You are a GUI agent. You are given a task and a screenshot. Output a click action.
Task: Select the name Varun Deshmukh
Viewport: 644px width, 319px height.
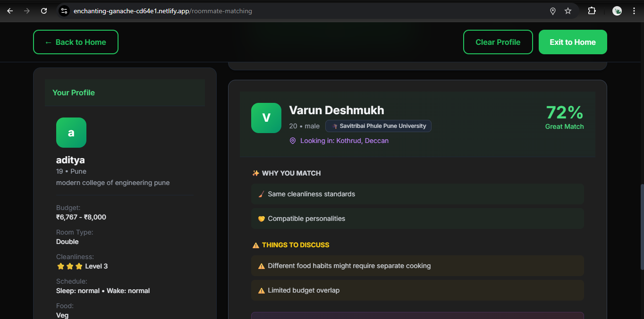point(337,110)
